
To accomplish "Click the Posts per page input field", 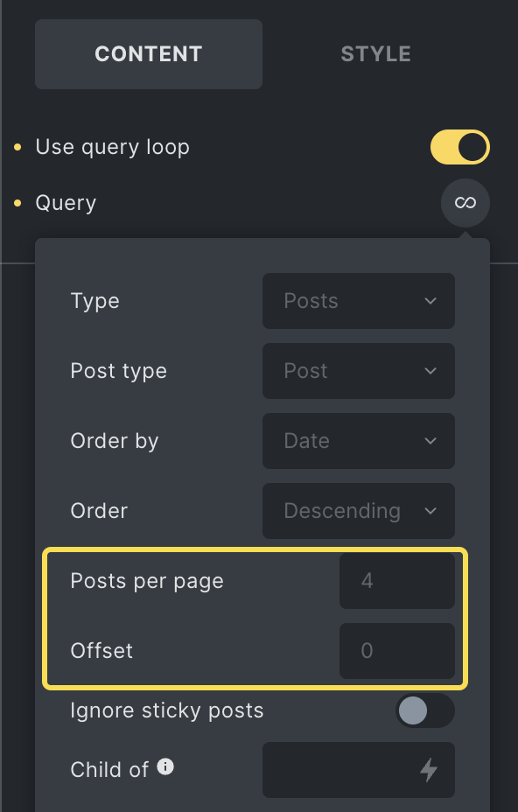I will [397, 580].
